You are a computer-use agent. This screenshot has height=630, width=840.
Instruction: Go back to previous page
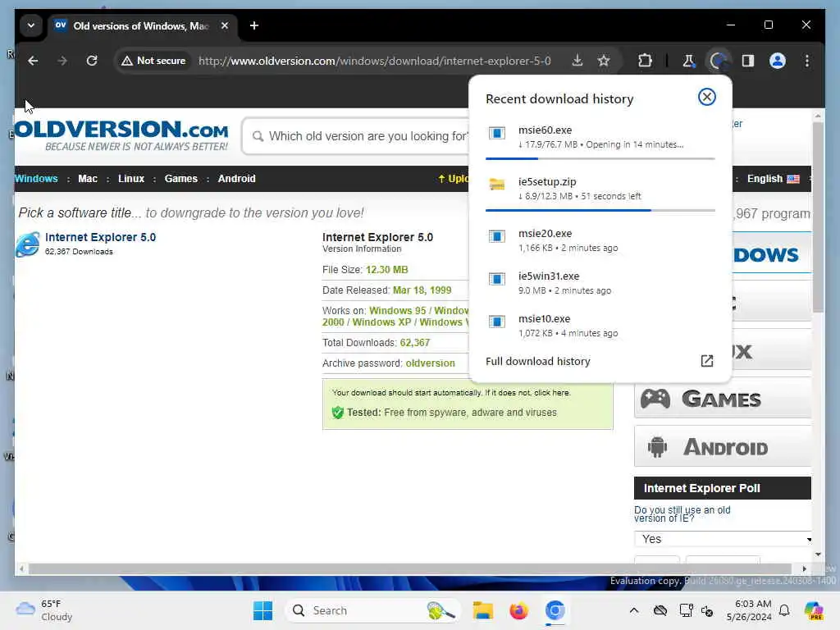point(33,61)
